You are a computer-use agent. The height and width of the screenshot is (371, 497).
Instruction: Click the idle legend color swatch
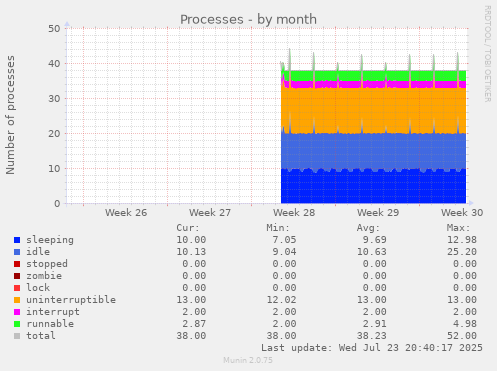[17, 252]
